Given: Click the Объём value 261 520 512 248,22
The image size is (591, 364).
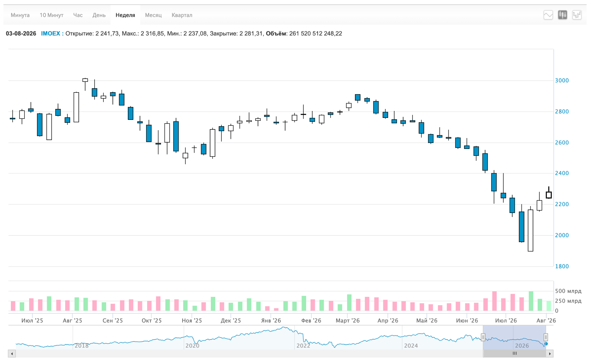Looking at the screenshot, I should (x=316, y=33).
